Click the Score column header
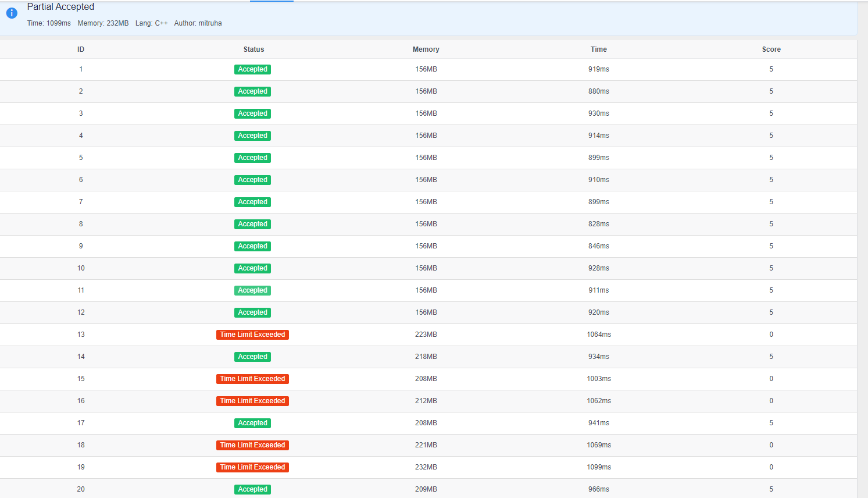 pos(771,49)
